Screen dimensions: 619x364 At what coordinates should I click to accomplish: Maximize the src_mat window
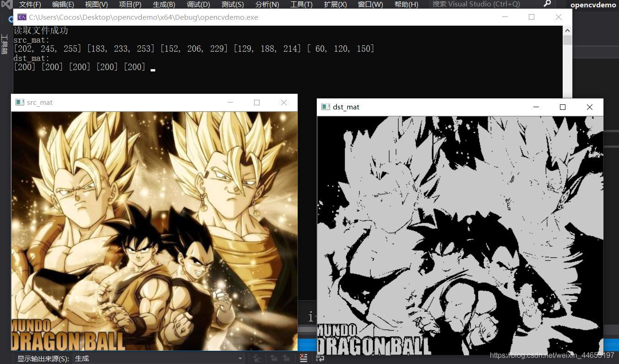pos(257,103)
